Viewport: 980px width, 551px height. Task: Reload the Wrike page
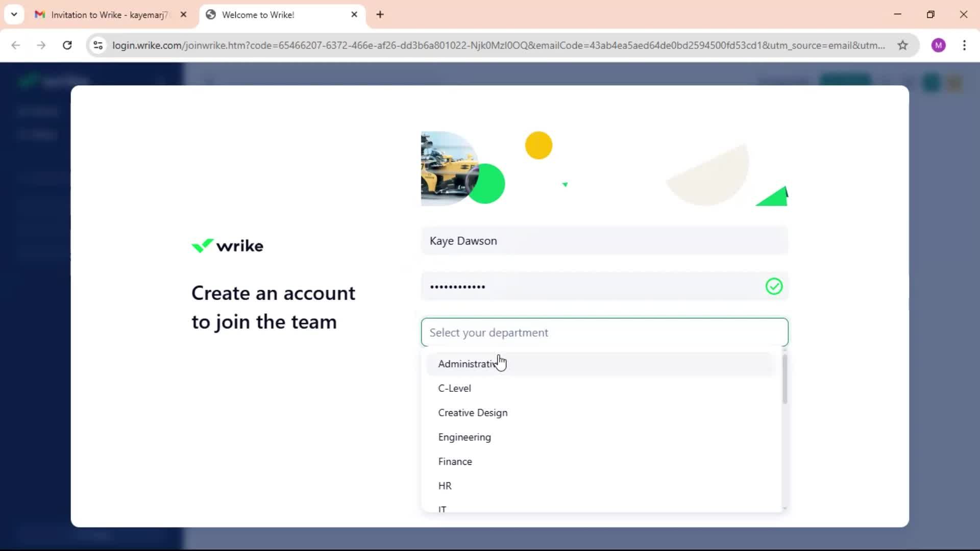67,45
